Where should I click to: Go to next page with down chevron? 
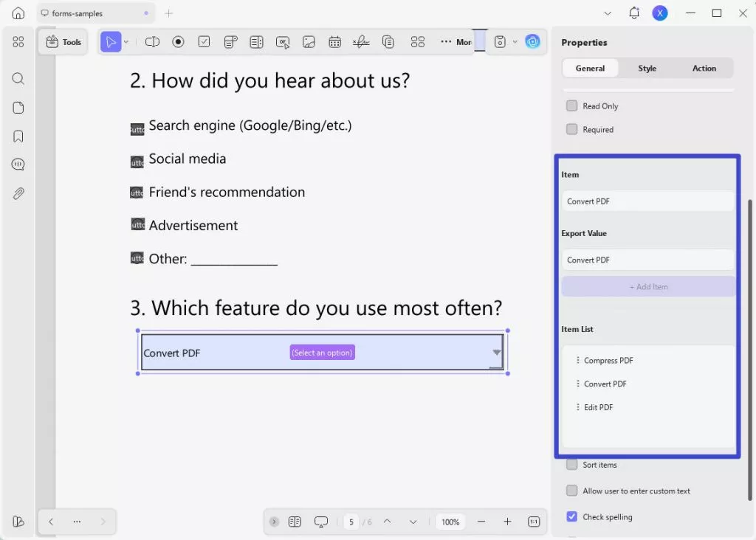[x=413, y=522]
